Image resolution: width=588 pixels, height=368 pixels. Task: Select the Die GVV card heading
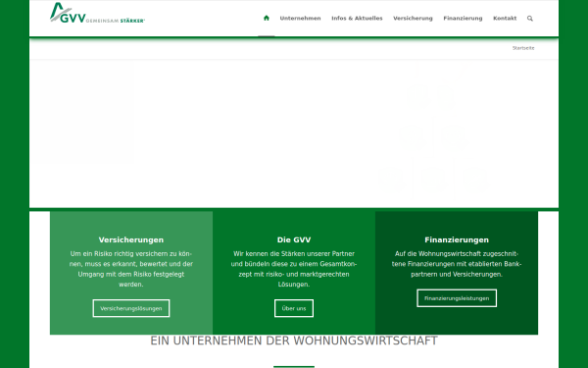tap(294, 240)
